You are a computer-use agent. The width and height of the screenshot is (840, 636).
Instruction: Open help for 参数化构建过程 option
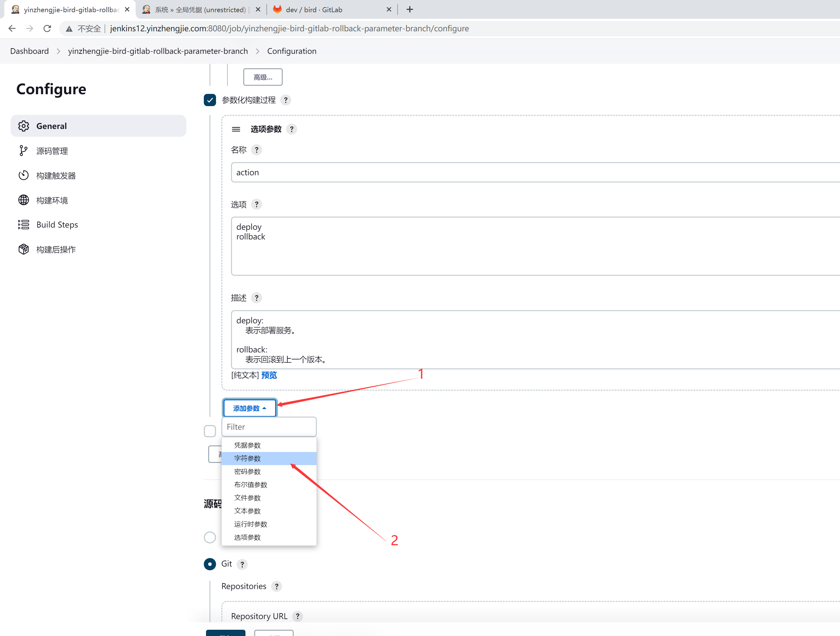[x=286, y=100]
